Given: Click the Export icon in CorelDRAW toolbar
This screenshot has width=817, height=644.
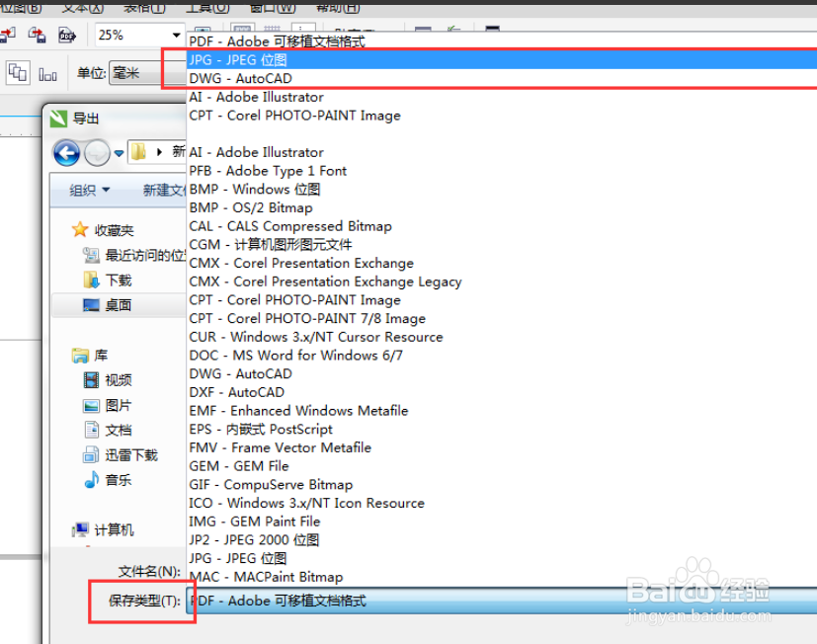Looking at the screenshot, I should [x=37, y=36].
